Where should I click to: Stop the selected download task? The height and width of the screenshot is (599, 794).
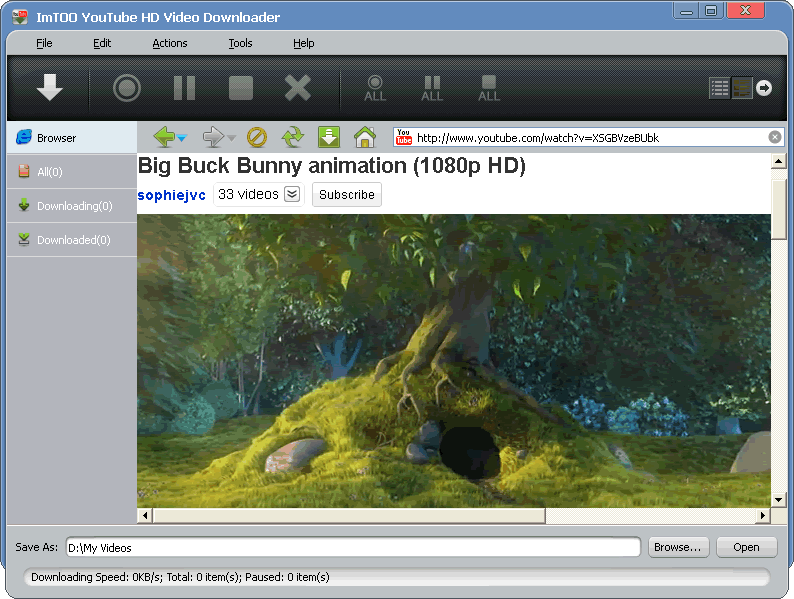241,88
